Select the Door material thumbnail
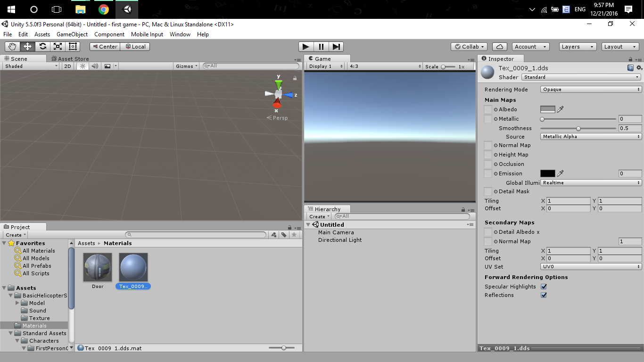This screenshot has width=644, height=362. 97,266
